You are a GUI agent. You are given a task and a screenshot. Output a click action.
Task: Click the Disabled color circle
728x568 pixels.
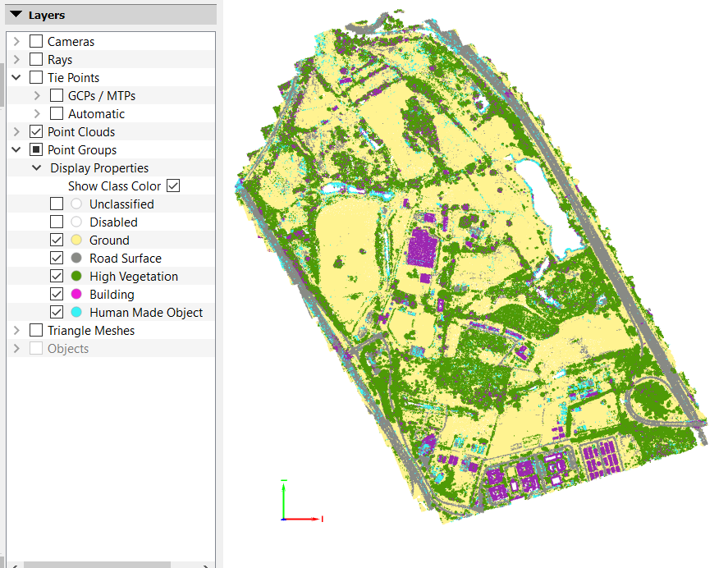pyautogui.click(x=76, y=222)
